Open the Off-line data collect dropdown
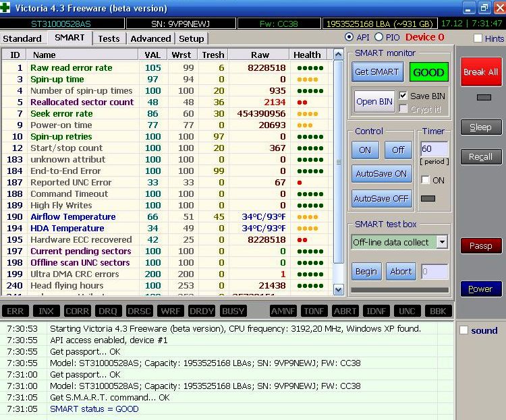This screenshot has height=420, width=506. pos(442,242)
